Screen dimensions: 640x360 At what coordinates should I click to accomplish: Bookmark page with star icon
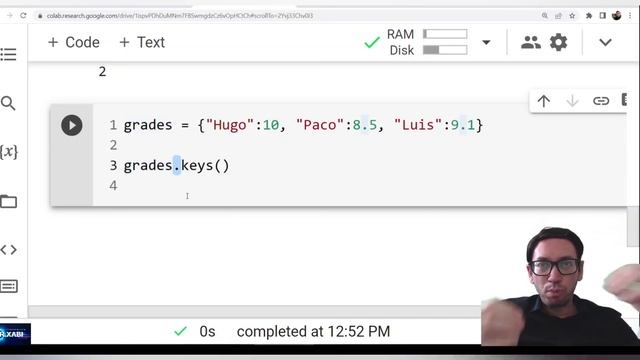pos(572,16)
